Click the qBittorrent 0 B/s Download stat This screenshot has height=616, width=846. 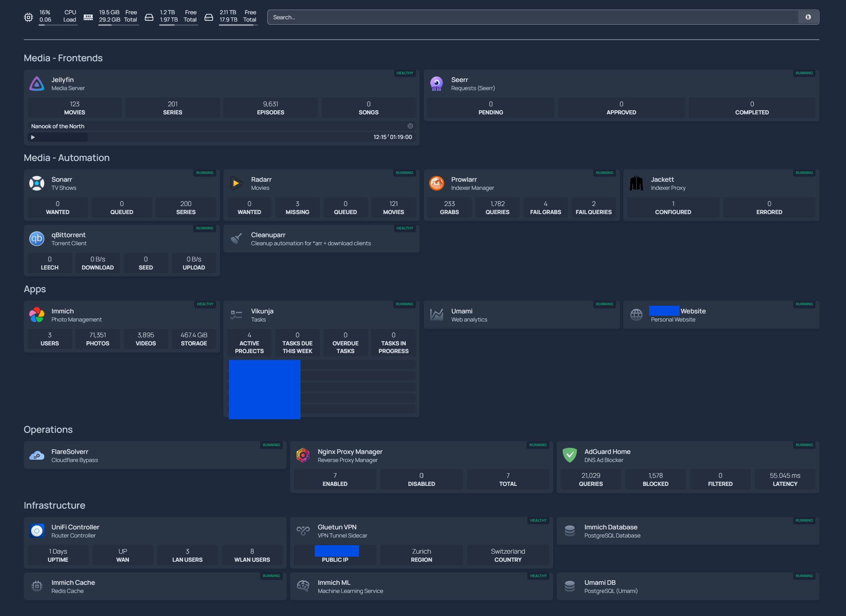(x=98, y=263)
